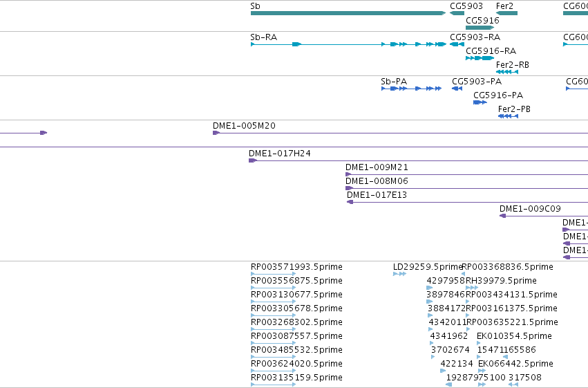Screen dimensions: 588x388
Task: Select EST RP003485532.5prime
Action: pos(296,350)
